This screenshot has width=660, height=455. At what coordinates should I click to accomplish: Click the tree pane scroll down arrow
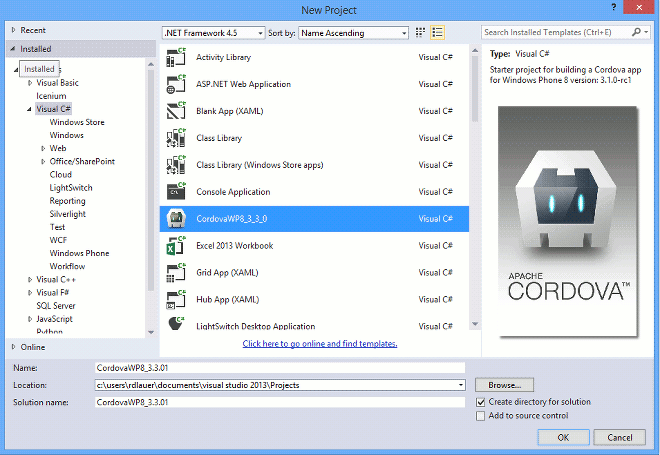tap(151, 332)
